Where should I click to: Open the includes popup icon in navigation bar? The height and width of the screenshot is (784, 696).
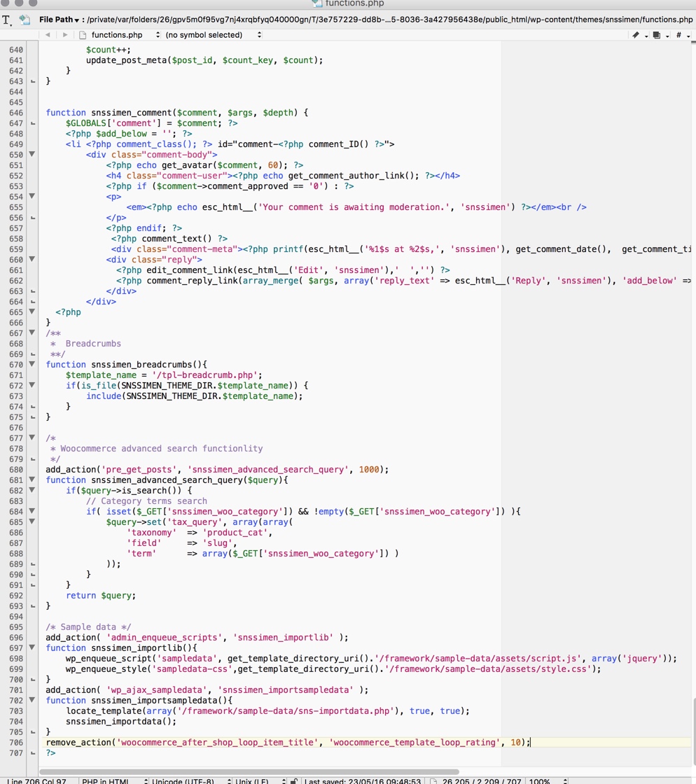pyautogui.click(x=658, y=35)
